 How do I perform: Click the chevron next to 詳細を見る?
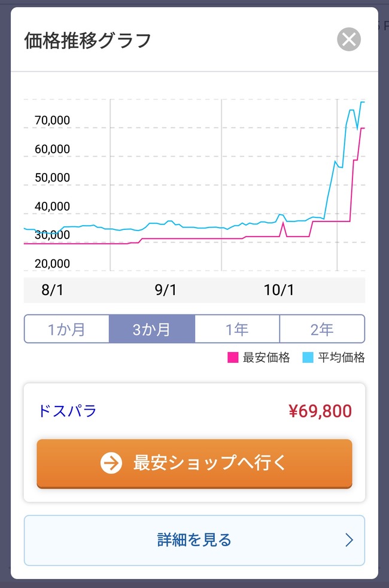[x=350, y=539]
